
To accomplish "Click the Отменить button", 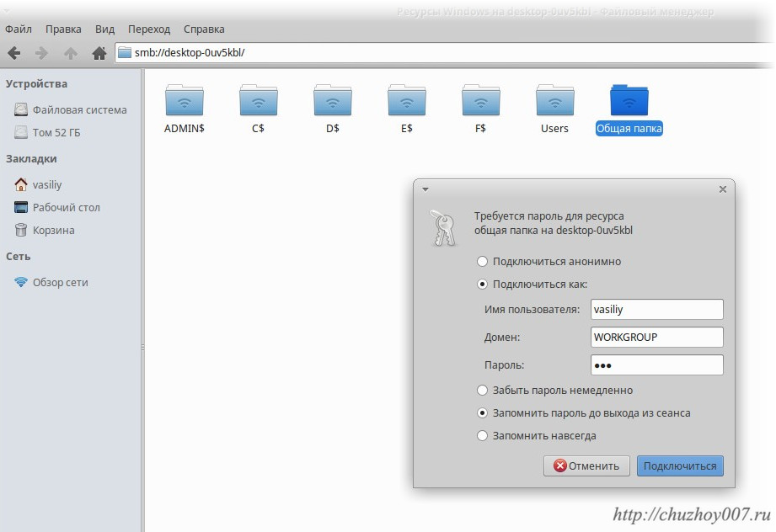I will click(586, 465).
